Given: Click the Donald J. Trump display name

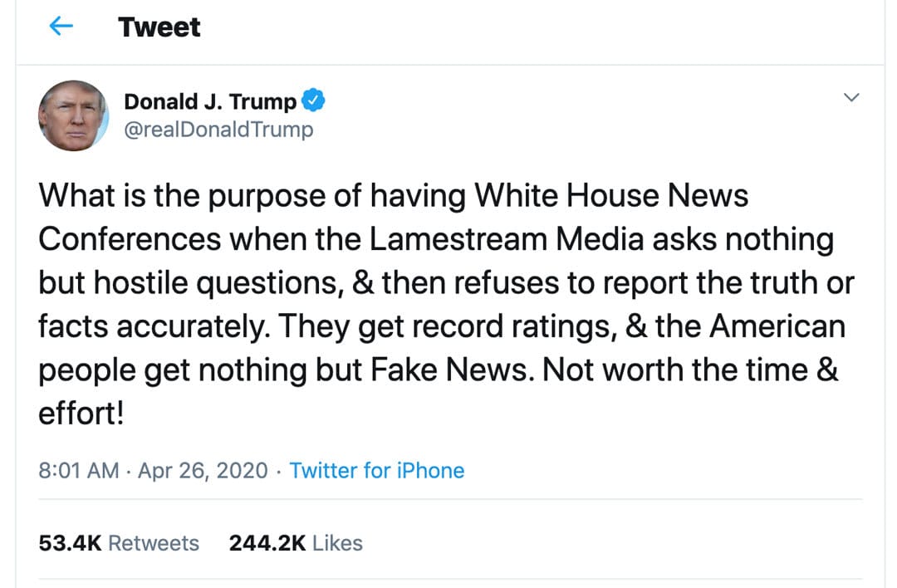Looking at the screenshot, I should (210, 102).
